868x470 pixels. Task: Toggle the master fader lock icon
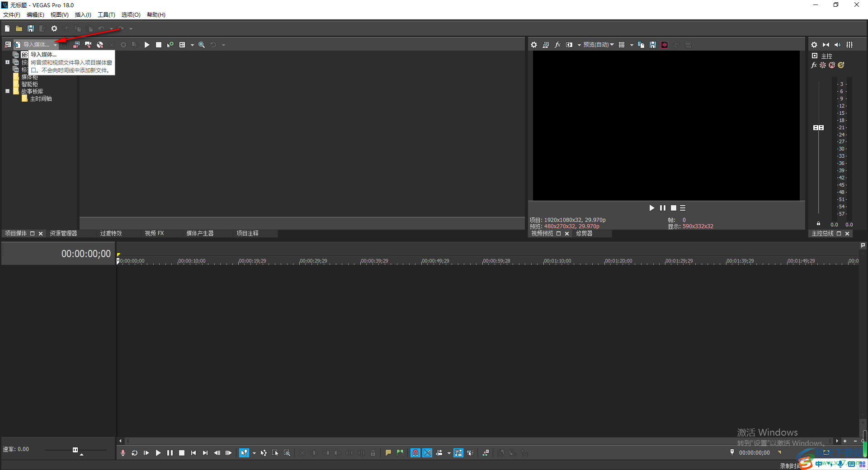[x=818, y=223]
